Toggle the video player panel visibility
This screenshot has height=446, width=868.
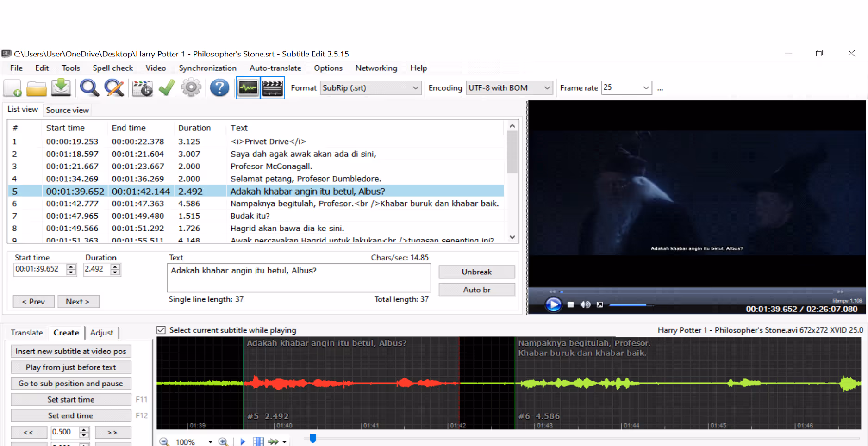(273, 87)
